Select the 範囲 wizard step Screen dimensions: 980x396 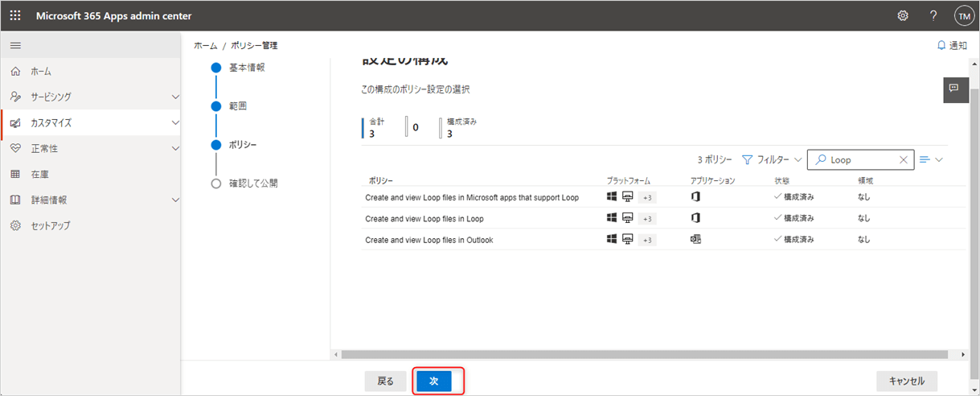click(x=238, y=106)
